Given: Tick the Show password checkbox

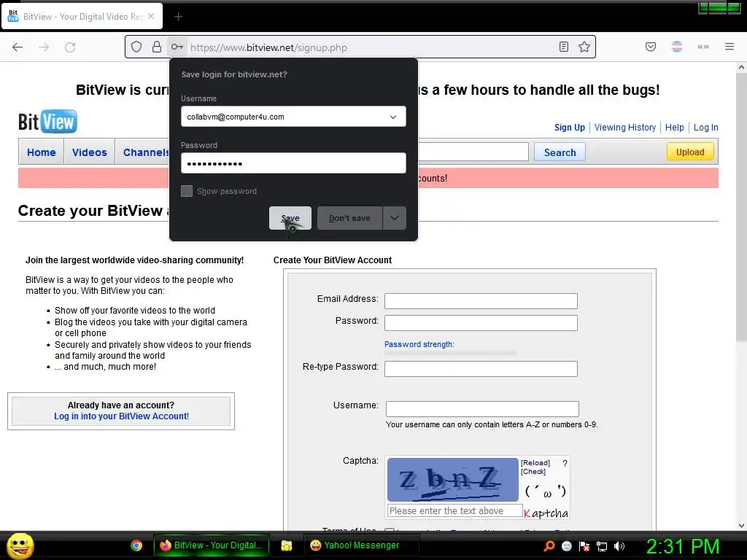Looking at the screenshot, I should [x=187, y=191].
